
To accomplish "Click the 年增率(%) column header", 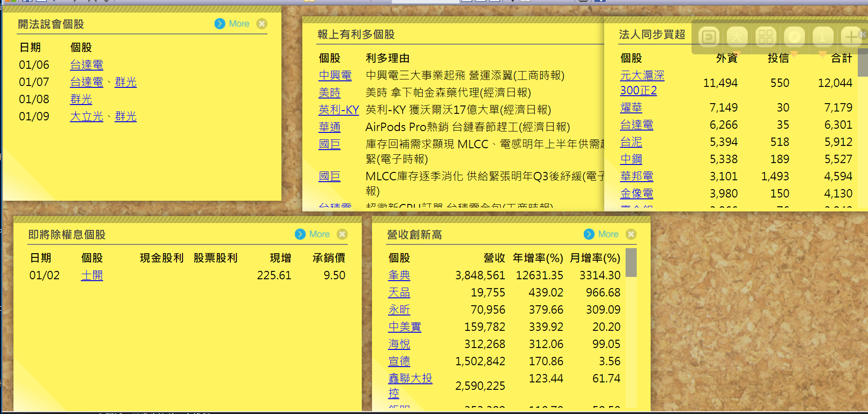I will [x=538, y=258].
